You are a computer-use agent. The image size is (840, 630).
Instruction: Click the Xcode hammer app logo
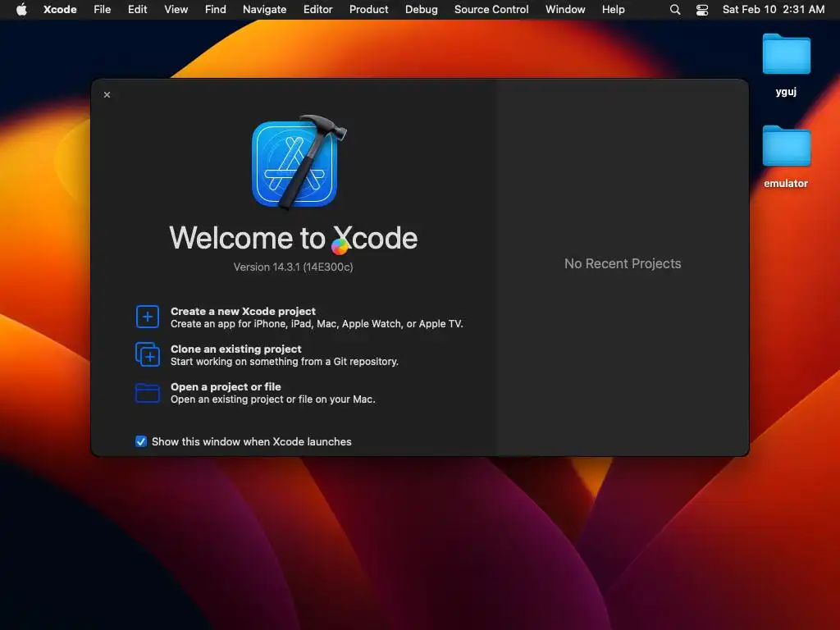[299, 162]
